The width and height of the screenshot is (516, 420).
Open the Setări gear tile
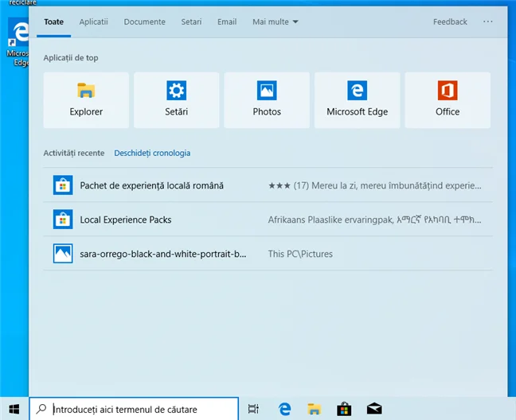[x=177, y=100]
